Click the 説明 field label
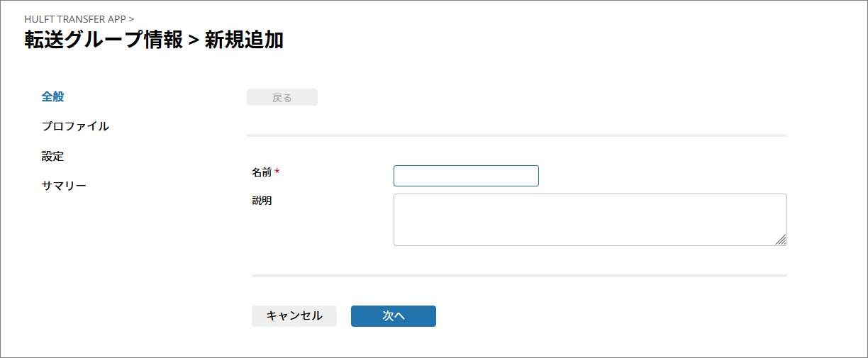This screenshot has width=868, height=358. pyautogui.click(x=262, y=201)
